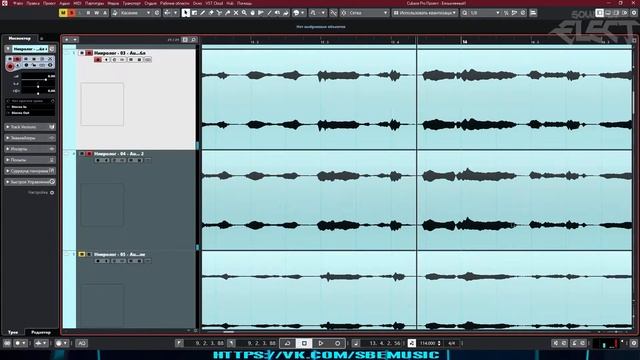Select the Play speaker tool
This screenshot has height=360, width=640.
point(278,13)
